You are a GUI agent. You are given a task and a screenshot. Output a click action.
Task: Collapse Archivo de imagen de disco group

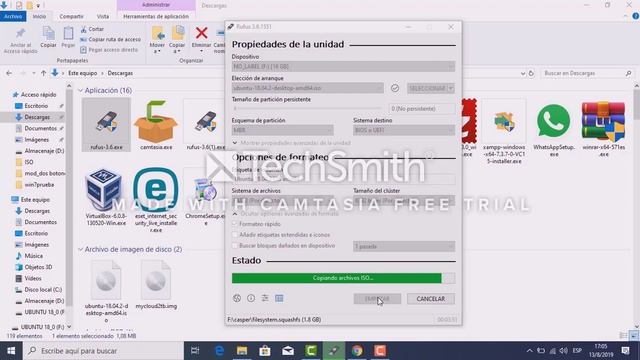80,249
